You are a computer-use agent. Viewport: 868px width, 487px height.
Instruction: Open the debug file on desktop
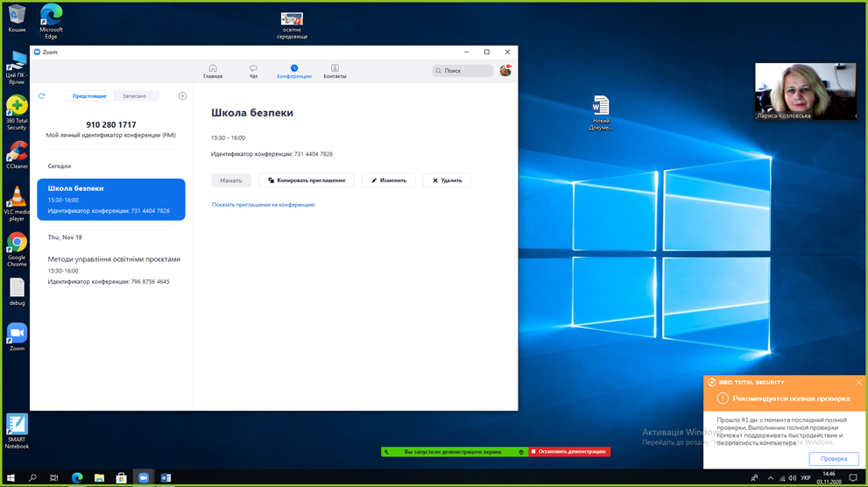pos(17,292)
